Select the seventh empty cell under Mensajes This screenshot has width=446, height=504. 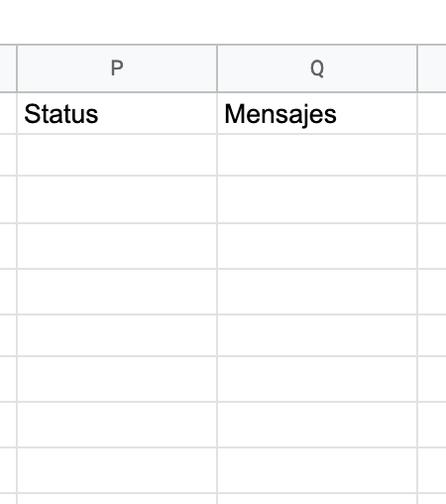coord(317,425)
